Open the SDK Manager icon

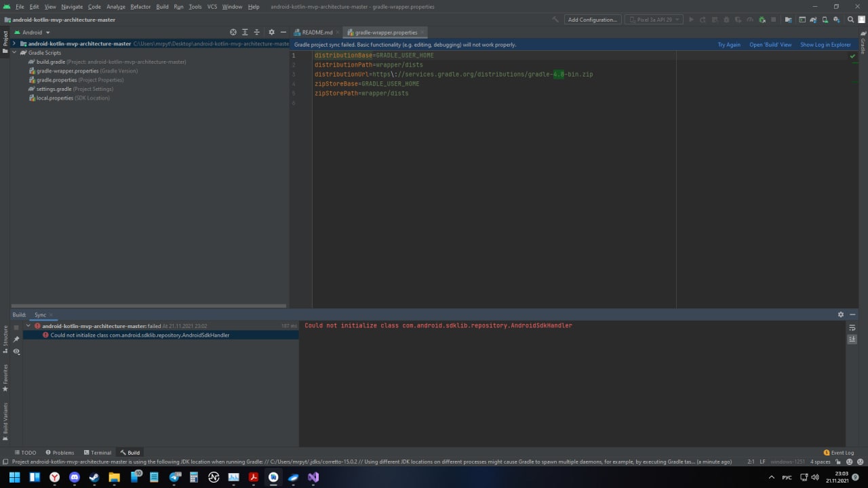point(838,20)
